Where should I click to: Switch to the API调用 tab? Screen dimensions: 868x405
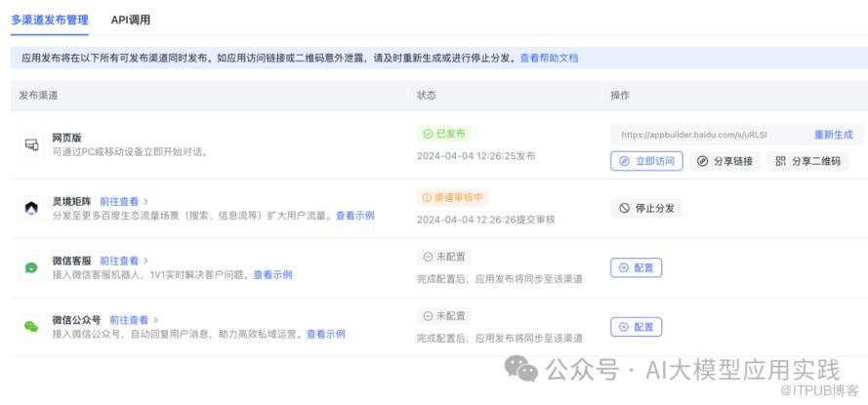[131, 20]
